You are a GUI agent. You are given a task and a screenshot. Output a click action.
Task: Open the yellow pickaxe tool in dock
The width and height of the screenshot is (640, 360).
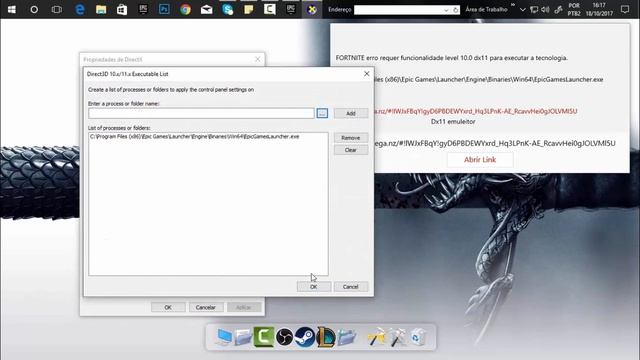376,337
